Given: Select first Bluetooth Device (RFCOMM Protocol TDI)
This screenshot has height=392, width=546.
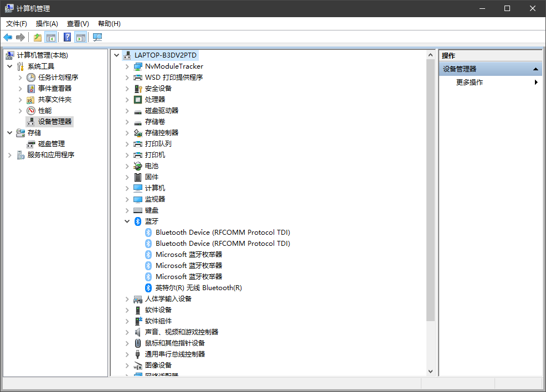Looking at the screenshot, I should pyautogui.click(x=223, y=232).
